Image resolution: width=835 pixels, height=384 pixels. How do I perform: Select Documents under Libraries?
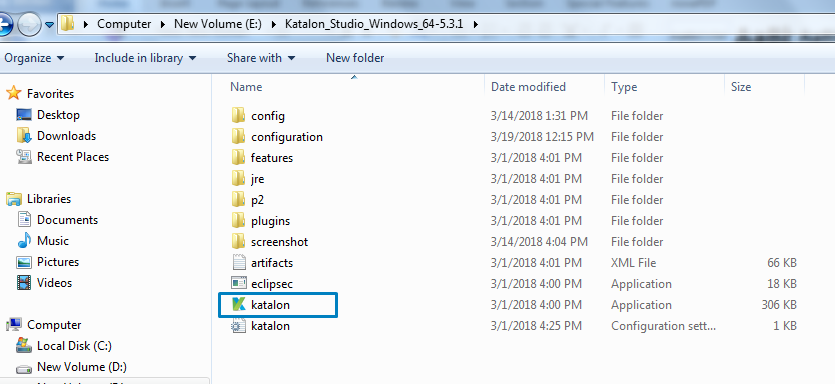click(68, 219)
